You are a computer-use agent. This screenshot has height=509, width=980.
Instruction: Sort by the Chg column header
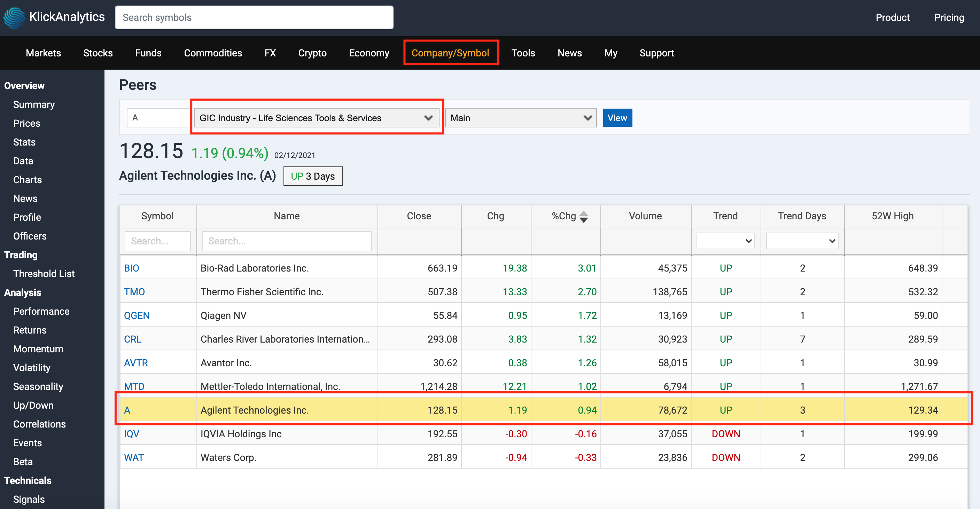(495, 216)
